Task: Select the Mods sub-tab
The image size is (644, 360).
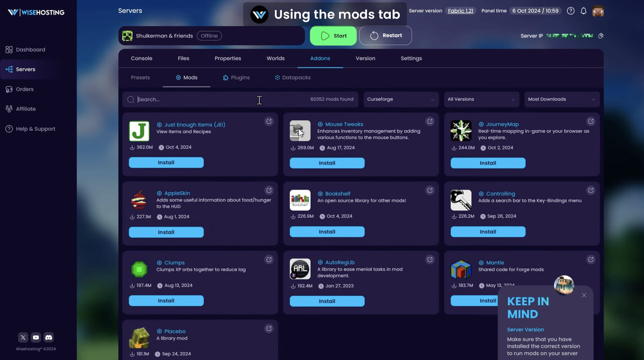Action: tap(187, 78)
